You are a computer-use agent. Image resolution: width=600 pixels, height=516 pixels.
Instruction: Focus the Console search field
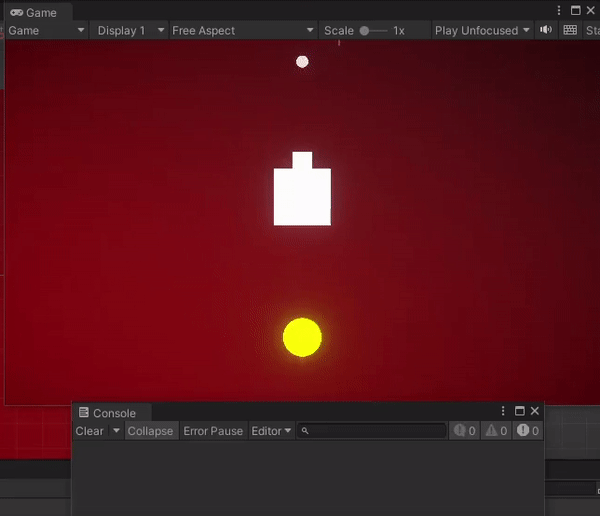[x=372, y=431]
